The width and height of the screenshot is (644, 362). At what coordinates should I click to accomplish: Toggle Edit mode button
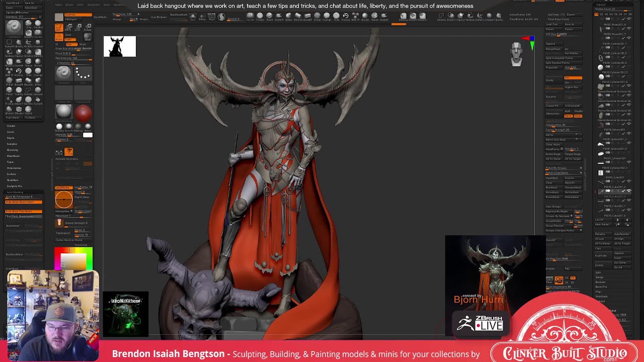tap(59, 28)
